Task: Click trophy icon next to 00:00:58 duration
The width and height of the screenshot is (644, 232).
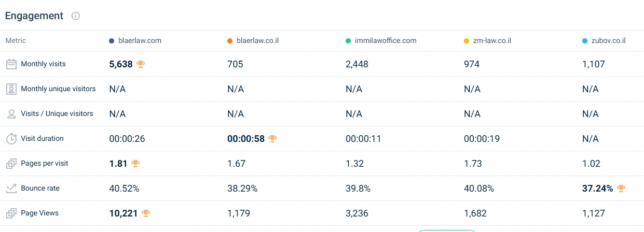Action: [x=273, y=139]
